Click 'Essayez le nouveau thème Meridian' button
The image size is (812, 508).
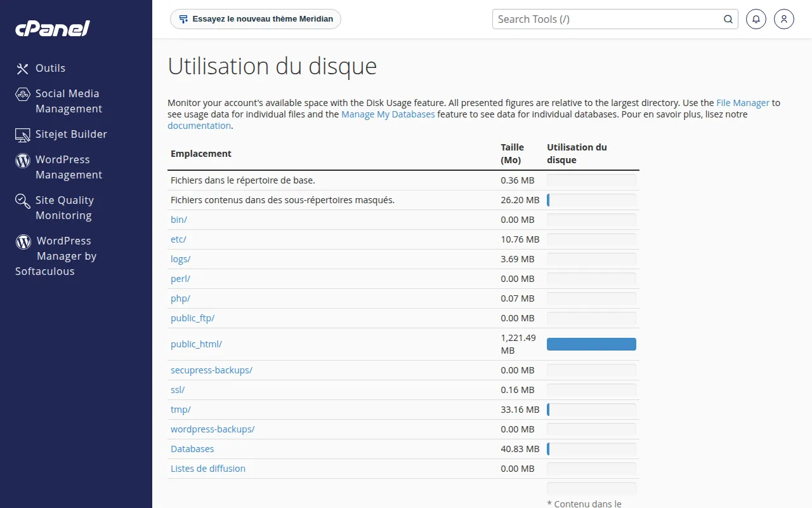pyautogui.click(x=256, y=19)
